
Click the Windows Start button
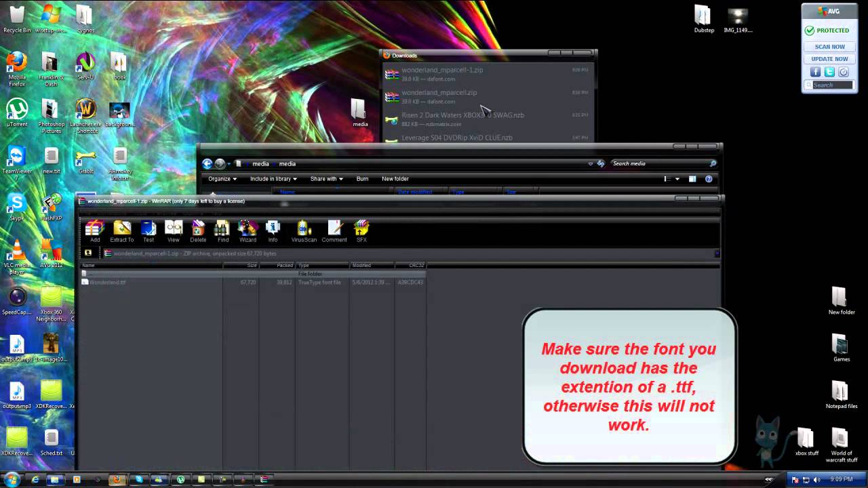12,479
